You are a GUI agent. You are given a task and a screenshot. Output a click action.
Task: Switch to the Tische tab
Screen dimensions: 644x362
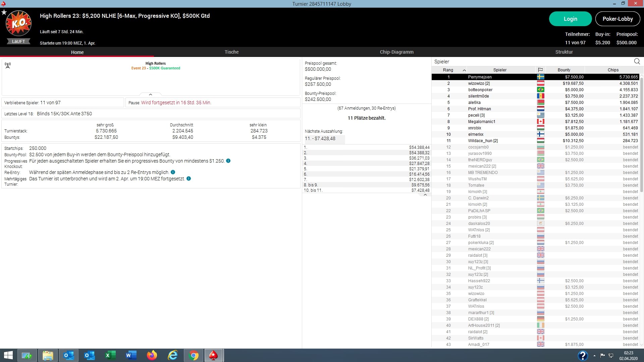231,52
